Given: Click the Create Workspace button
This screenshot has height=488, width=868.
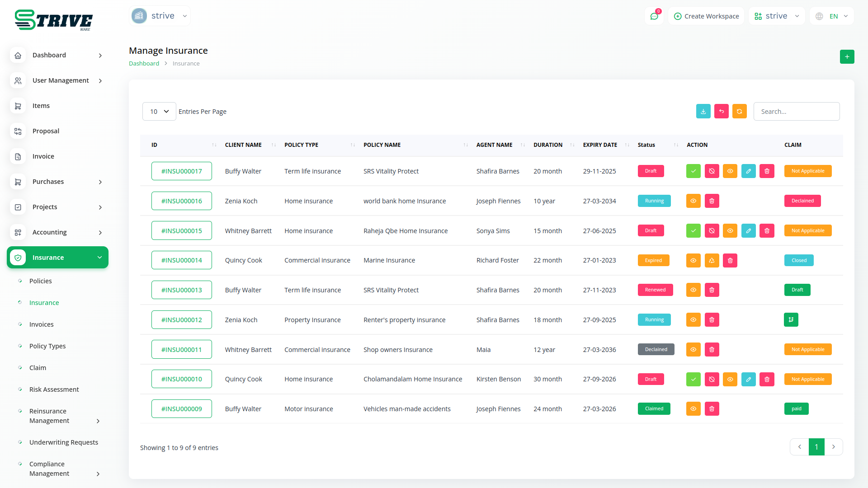Looking at the screenshot, I should (706, 16).
